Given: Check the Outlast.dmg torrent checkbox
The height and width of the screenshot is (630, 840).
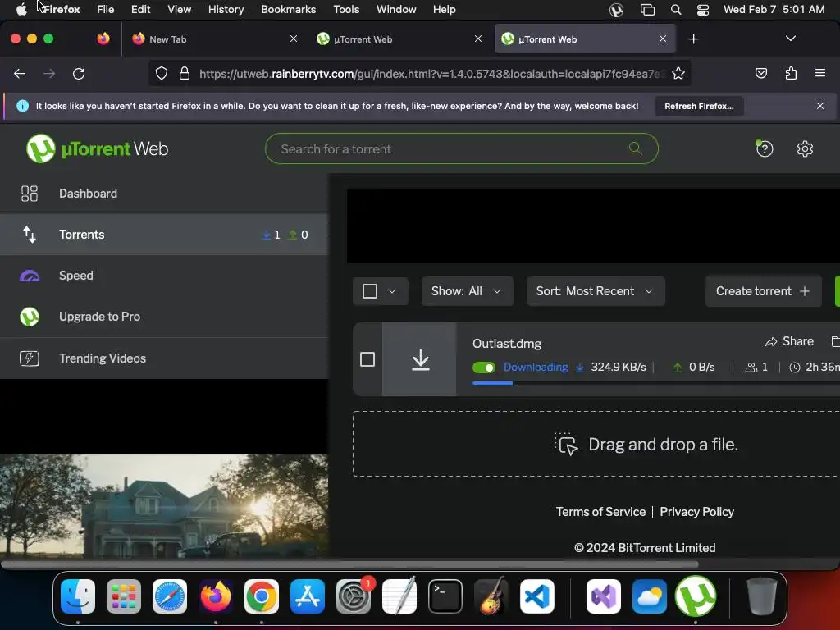Looking at the screenshot, I should pyautogui.click(x=367, y=359).
